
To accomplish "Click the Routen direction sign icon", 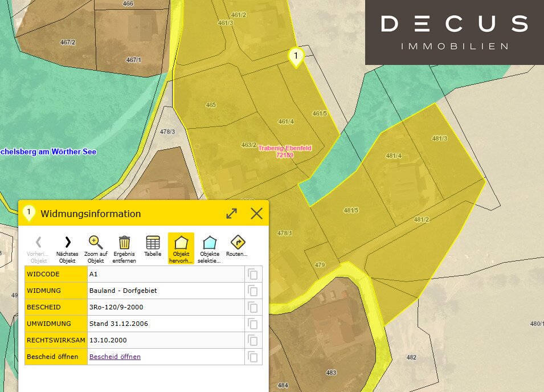I will 238,243.
